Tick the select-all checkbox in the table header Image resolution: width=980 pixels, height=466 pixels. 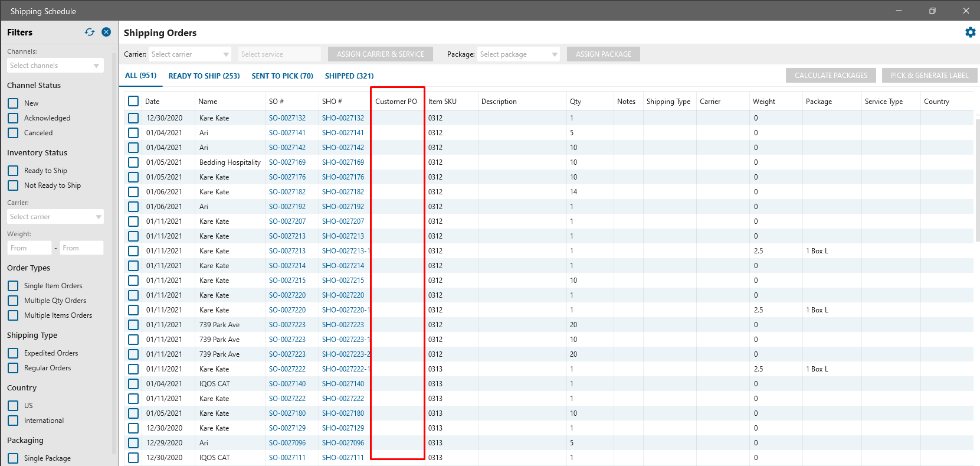click(x=133, y=101)
